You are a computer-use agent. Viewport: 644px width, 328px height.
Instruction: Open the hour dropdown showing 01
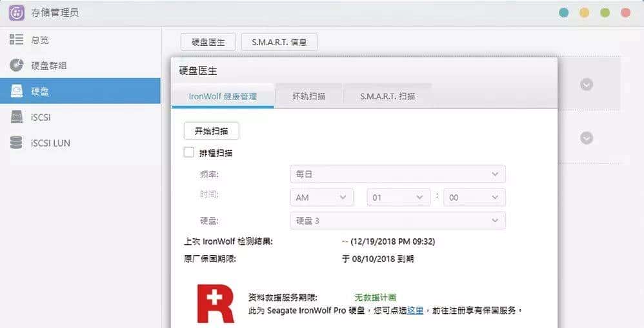click(x=398, y=198)
